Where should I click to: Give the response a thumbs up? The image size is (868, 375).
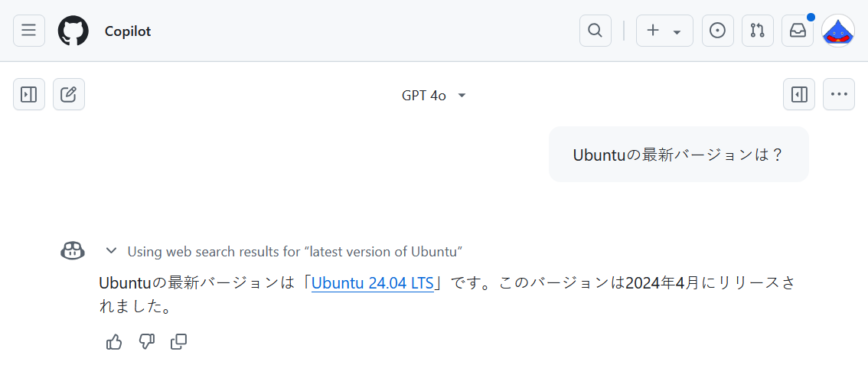114,342
